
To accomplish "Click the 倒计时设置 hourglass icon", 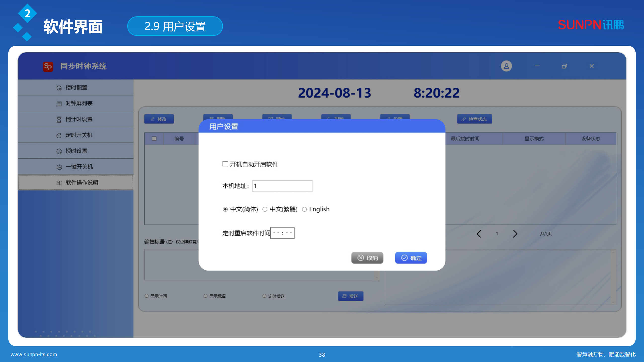I will [59, 119].
